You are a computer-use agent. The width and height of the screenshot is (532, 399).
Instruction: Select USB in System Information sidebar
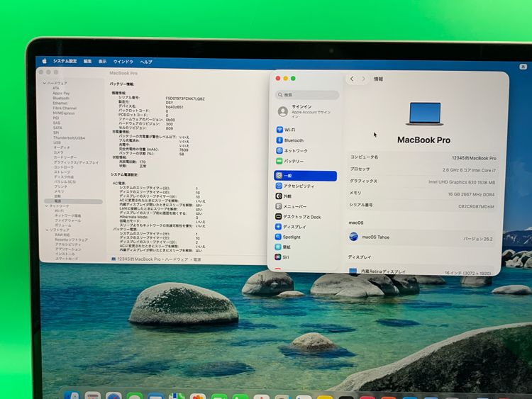coord(57,142)
